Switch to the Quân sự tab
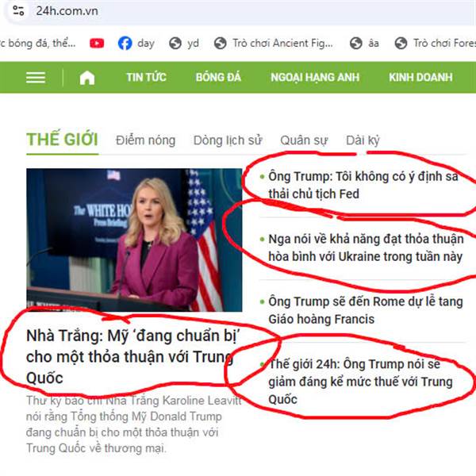This screenshot has width=476, height=476. pos(304,140)
